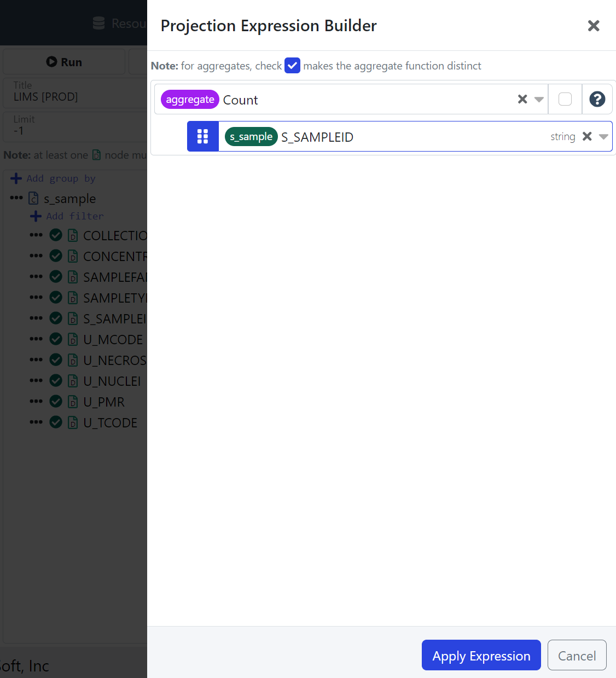Click the Cancel button
Screen dimensions: 616x678
coord(577,655)
